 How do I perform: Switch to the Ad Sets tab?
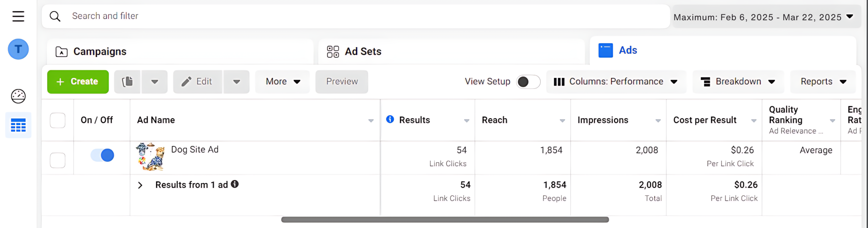(x=363, y=52)
